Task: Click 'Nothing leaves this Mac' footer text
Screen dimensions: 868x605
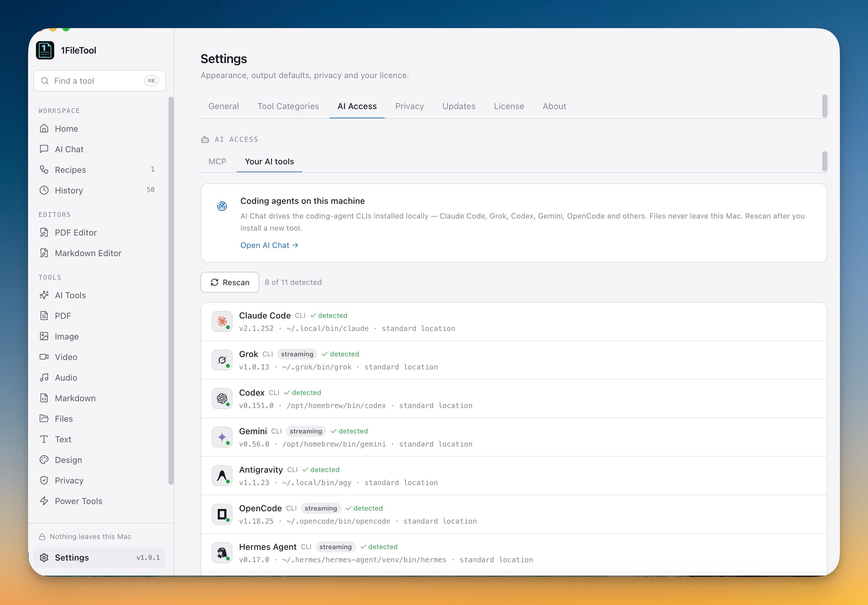Action: tap(90, 536)
